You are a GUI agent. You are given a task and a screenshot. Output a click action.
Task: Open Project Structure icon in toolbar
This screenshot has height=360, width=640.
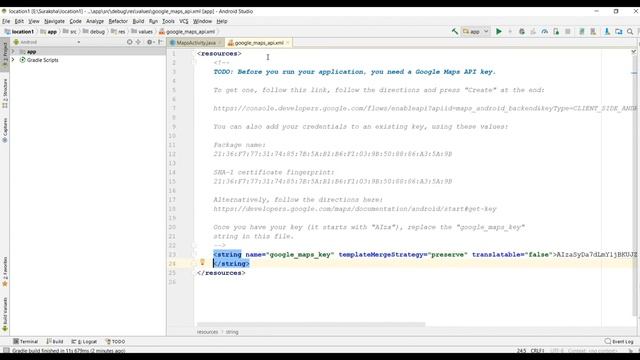pos(619,31)
